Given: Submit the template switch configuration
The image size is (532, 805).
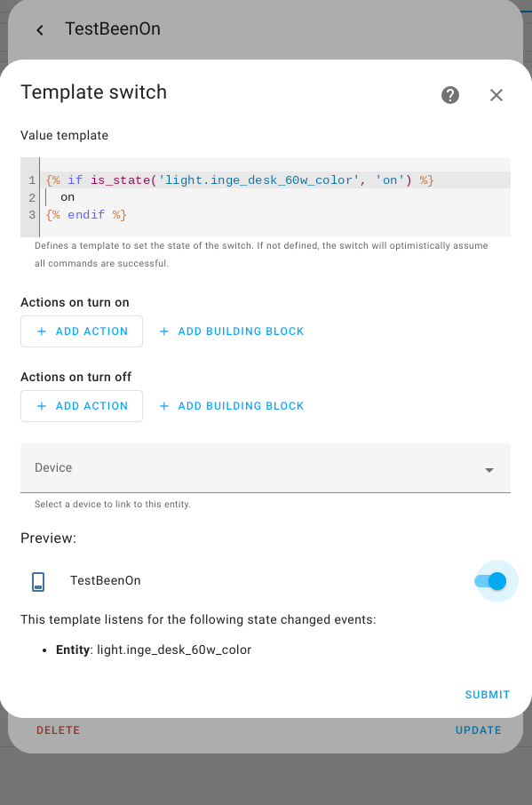Looking at the screenshot, I should coord(487,694).
